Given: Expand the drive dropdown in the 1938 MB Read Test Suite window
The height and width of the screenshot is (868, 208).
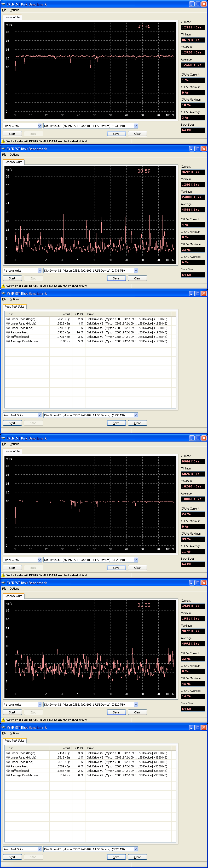Looking at the screenshot, I should pos(136,415).
